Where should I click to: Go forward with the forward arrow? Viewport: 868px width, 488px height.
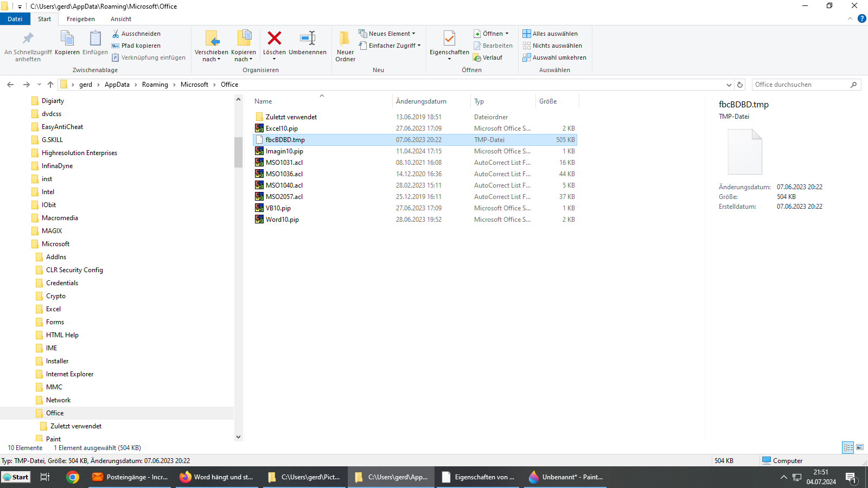26,85
